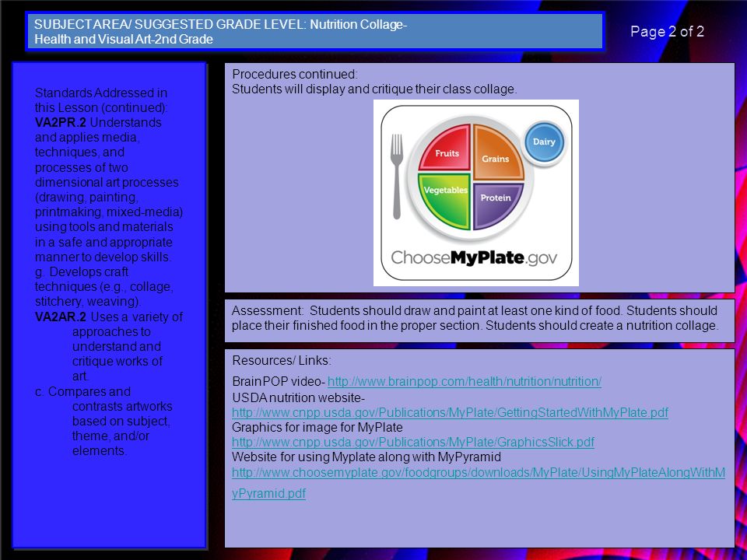Open the GraphicsSlick.pdf link
This screenshot has height=560, width=747.
pyautogui.click(x=413, y=442)
